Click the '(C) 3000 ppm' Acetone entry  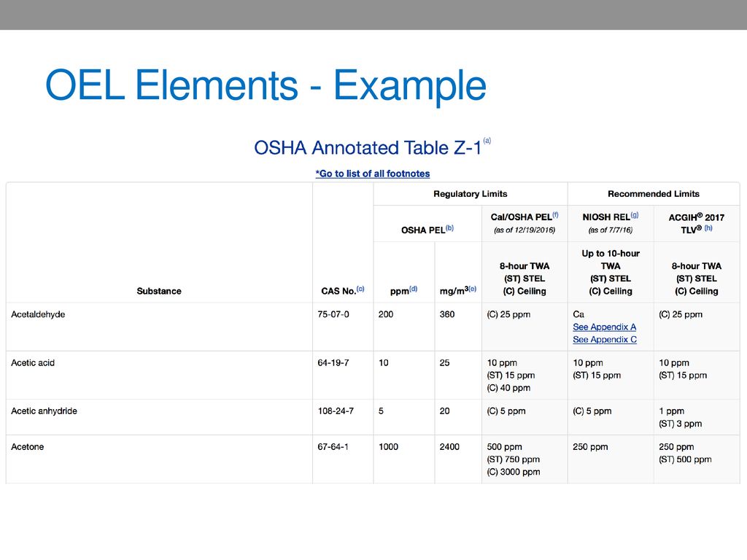tap(514, 472)
